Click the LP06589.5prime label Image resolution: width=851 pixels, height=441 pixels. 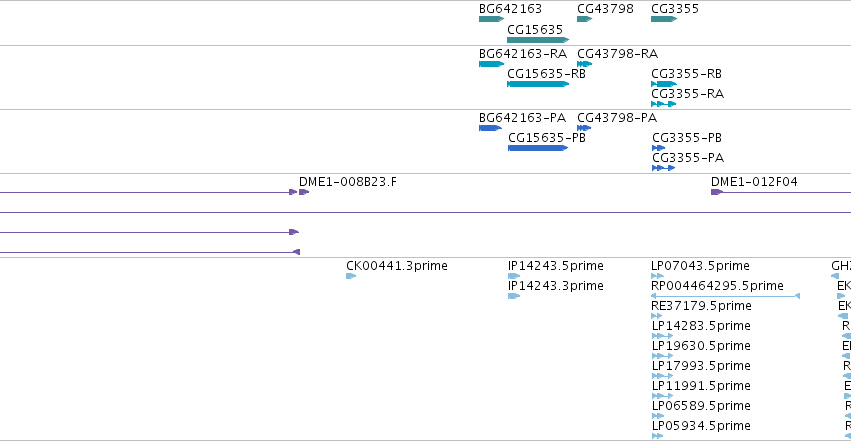701,406
